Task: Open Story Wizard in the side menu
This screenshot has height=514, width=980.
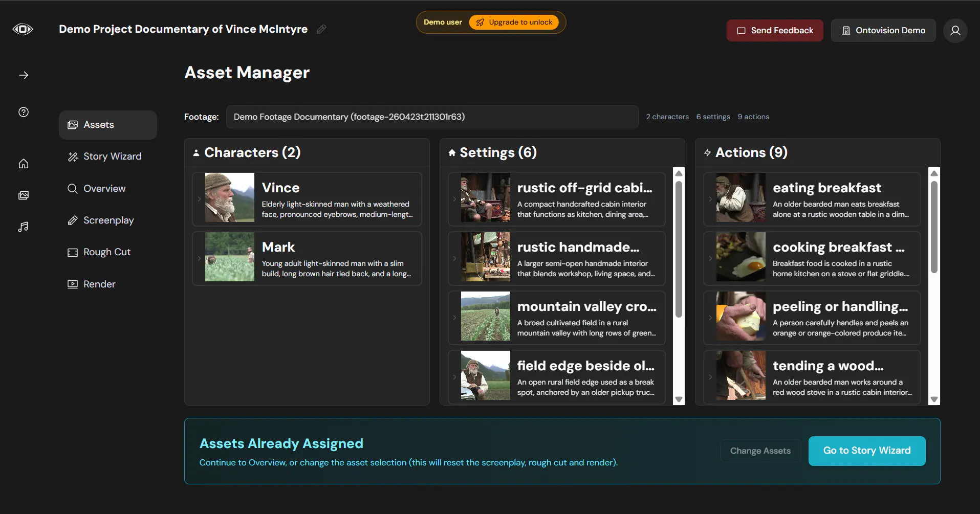Action: 108,157
